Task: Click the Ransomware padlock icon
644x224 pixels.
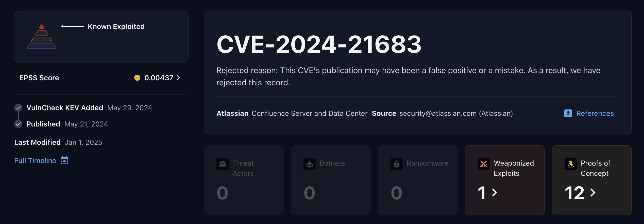Action: pos(396,164)
